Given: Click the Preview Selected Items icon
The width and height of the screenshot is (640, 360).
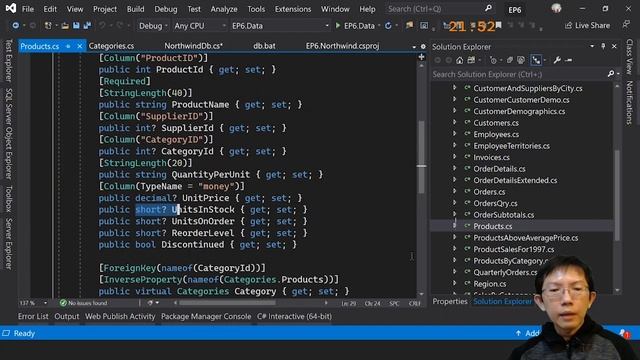Looking at the screenshot, I should pyautogui.click(x=569, y=60).
